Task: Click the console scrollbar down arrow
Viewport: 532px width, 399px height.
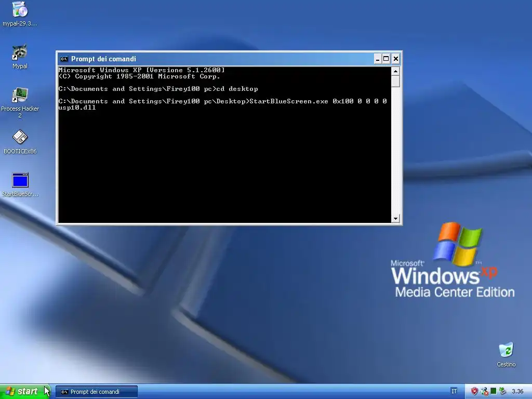Action: point(395,219)
